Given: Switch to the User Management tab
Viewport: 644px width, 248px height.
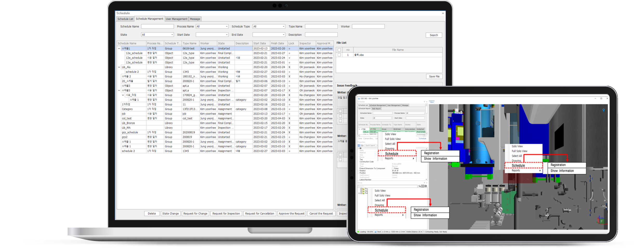Looking at the screenshot, I should click(x=176, y=19).
